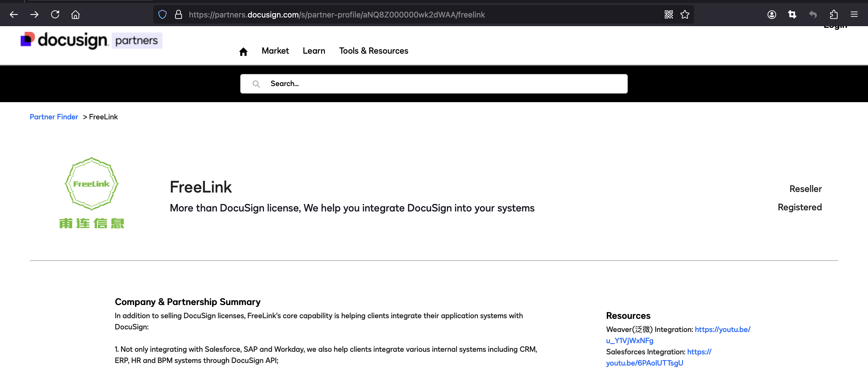The image size is (868, 371).
Task: Open the extensions puzzle icon
Action: pos(834,14)
